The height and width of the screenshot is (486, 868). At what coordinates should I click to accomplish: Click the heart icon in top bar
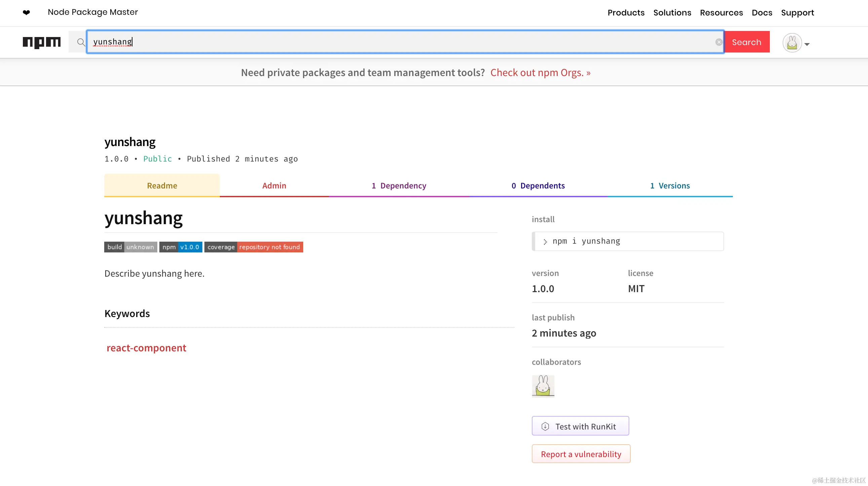[x=26, y=12]
